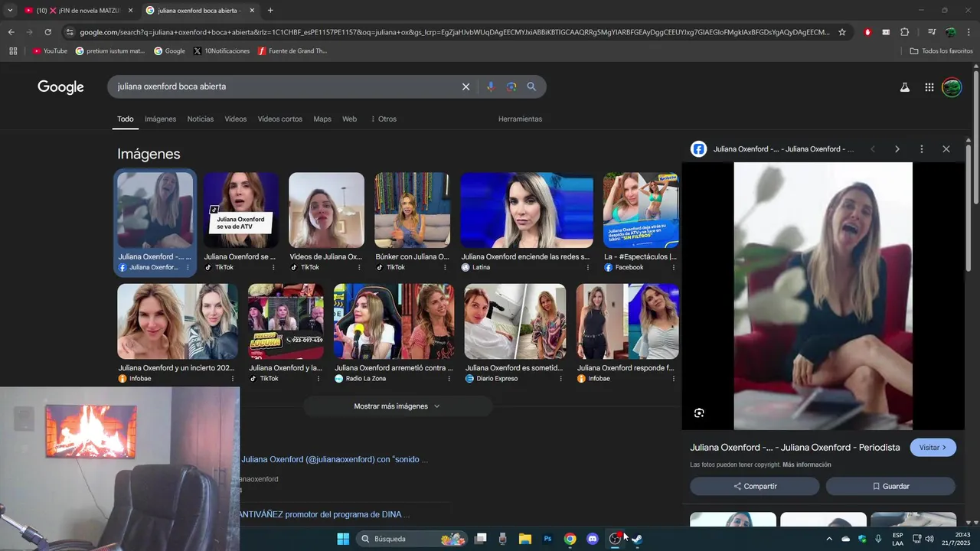Image resolution: width=980 pixels, height=551 pixels.
Task: Open Google account avatar menu
Action: pos(952,87)
